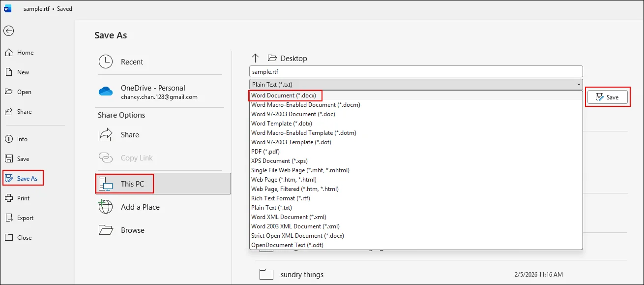Click the up-one-level arrow icon
644x285 pixels.
(255, 58)
